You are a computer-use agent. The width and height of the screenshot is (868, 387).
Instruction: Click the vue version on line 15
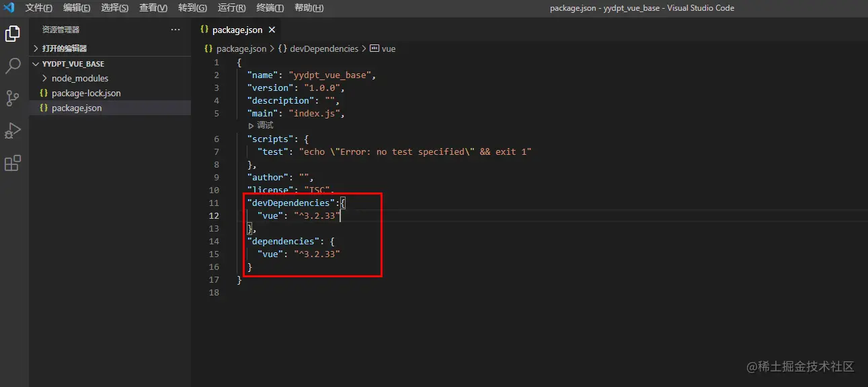pyautogui.click(x=317, y=254)
